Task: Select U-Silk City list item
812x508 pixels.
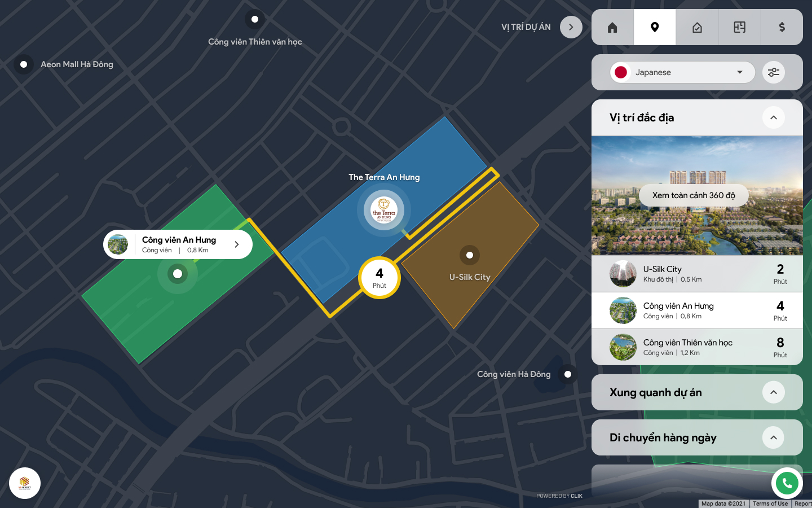Action: click(697, 274)
